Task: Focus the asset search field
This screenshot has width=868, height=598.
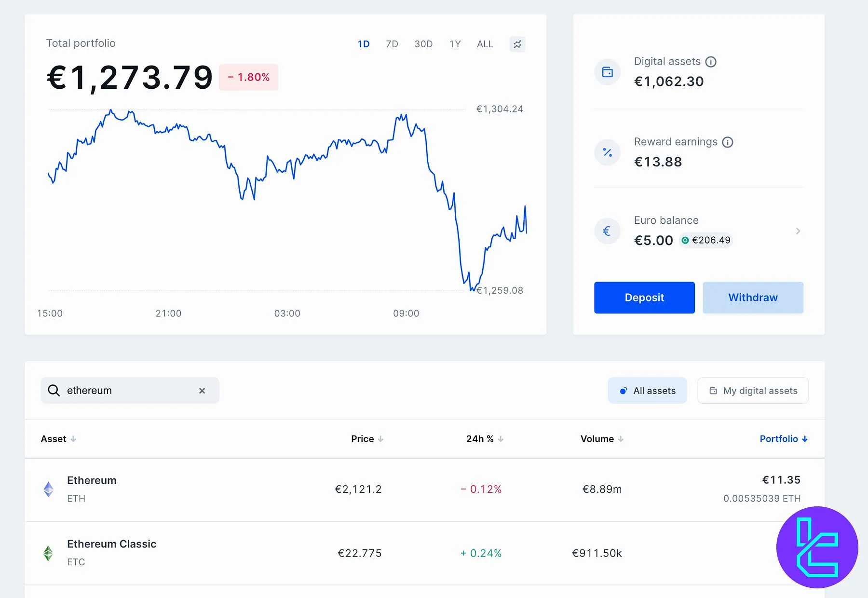Action: (128, 391)
